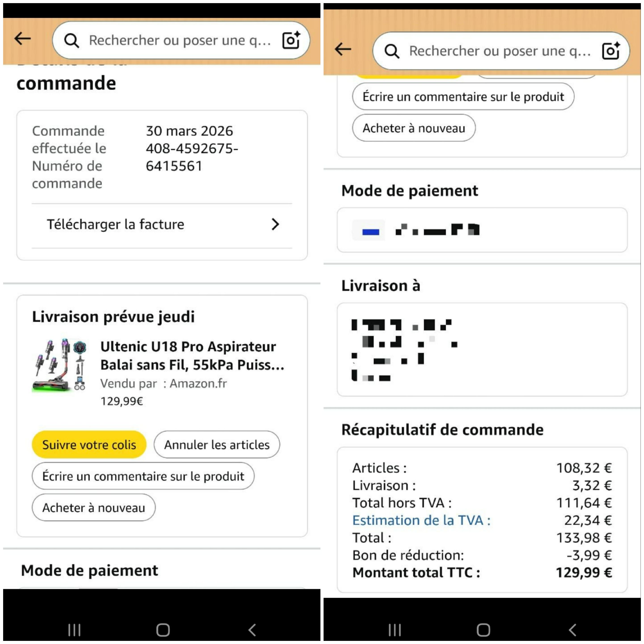This screenshot has height=644, width=644.
Task: Focus the left Rechercher search field
Action: 180,40
